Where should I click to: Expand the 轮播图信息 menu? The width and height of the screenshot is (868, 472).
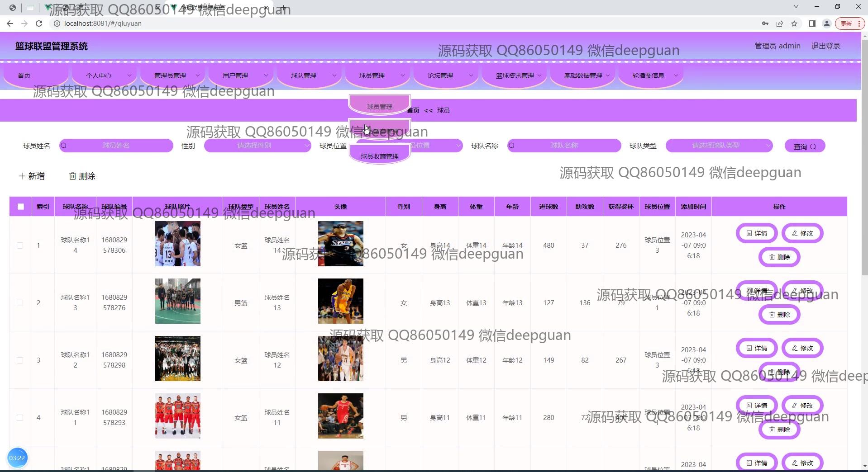click(651, 76)
